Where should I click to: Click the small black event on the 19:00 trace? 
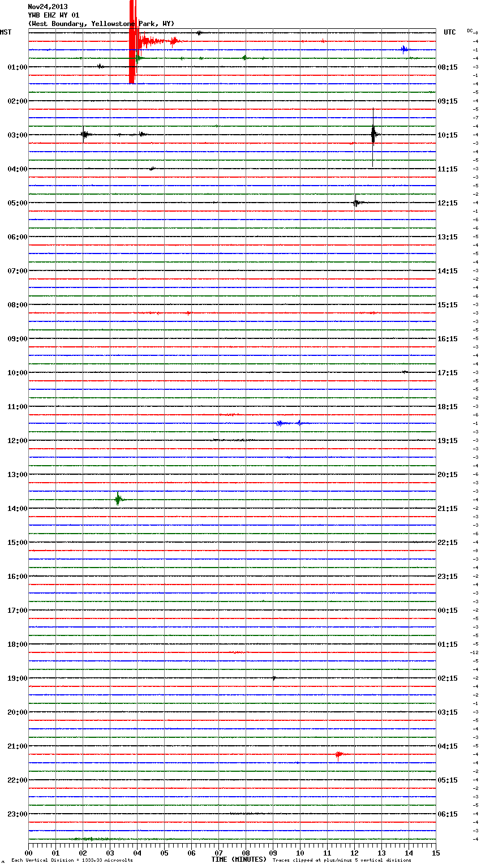pos(274,678)
